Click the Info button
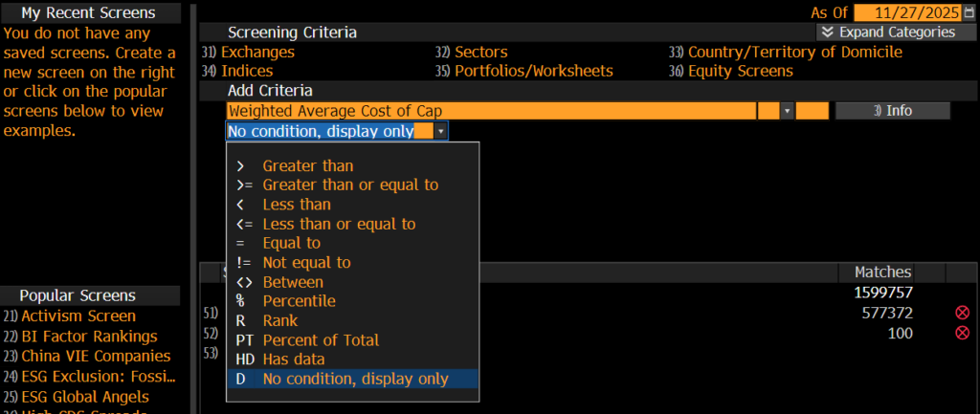 [x=892, y=111]
